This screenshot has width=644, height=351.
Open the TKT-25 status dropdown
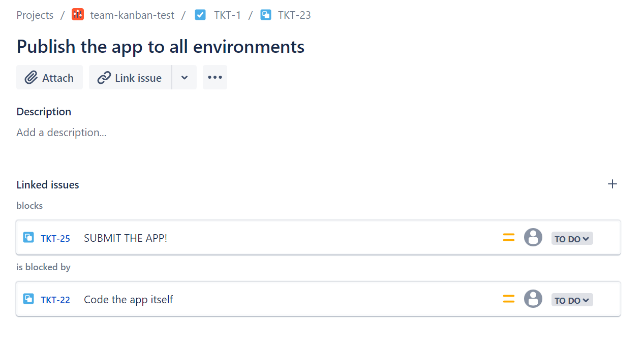tap(572, 238)
